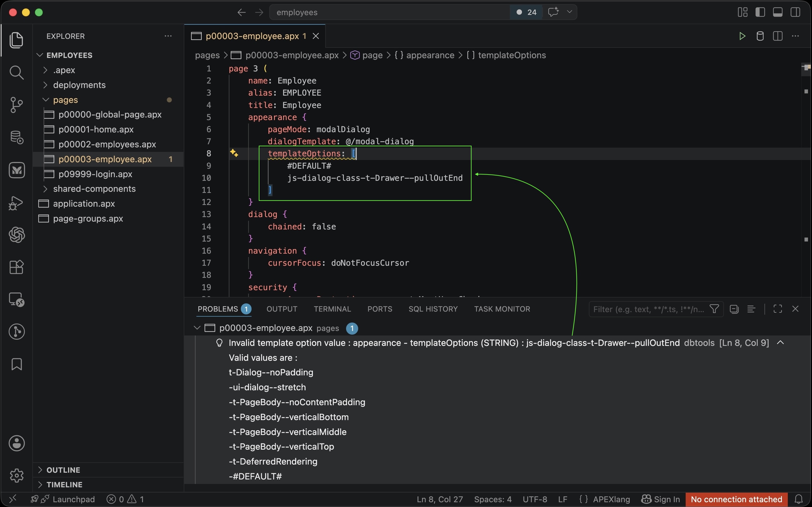812x507 pixels.
Task: Click the filter funnel icon in Problems panel
Action: pyautogui.click(x=714, y=309)
